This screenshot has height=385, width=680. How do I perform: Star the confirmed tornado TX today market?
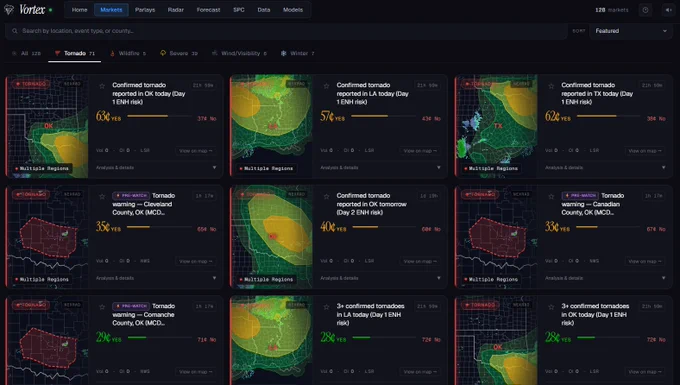click(x=551, y=86)
